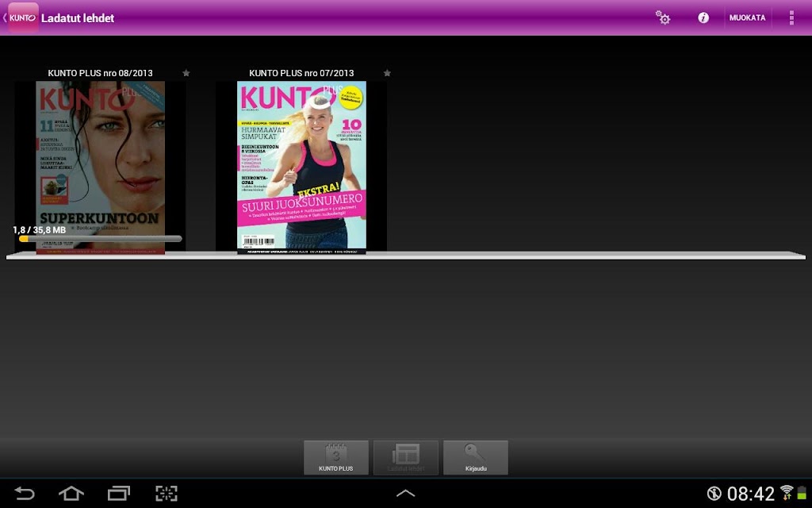Open the three-dot overflow menu
Screen dimensions: 812x508
pos(791,17)
